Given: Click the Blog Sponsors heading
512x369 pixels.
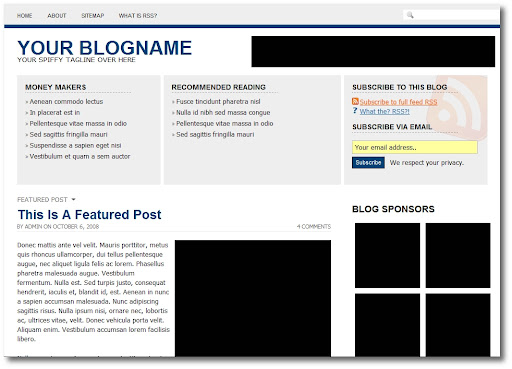Looking at the screenshot, I should click(x=393, y=209).
